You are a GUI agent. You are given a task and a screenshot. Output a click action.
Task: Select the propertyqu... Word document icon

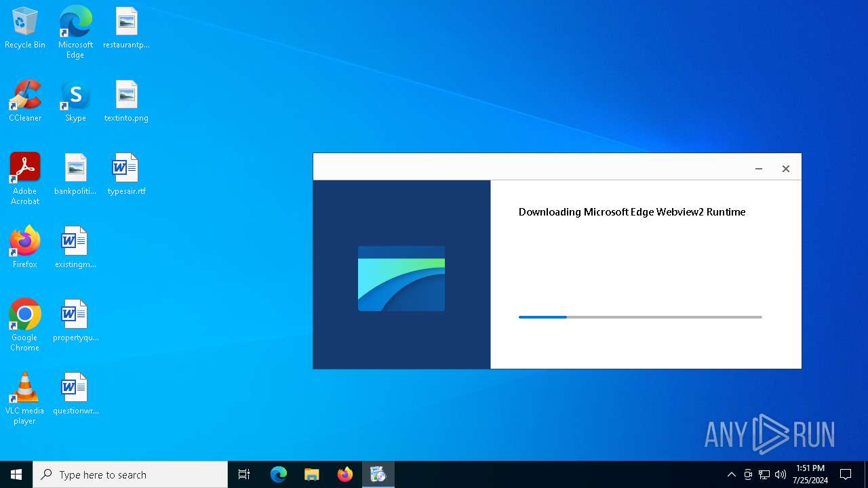(75, 321)
